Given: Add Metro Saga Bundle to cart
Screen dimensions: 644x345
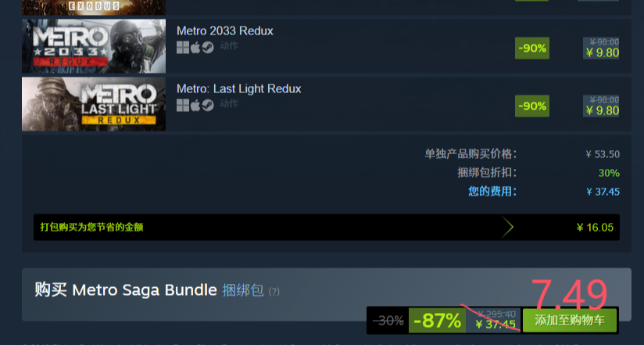Looking at the screenshot, I should (x=570, y=320).
